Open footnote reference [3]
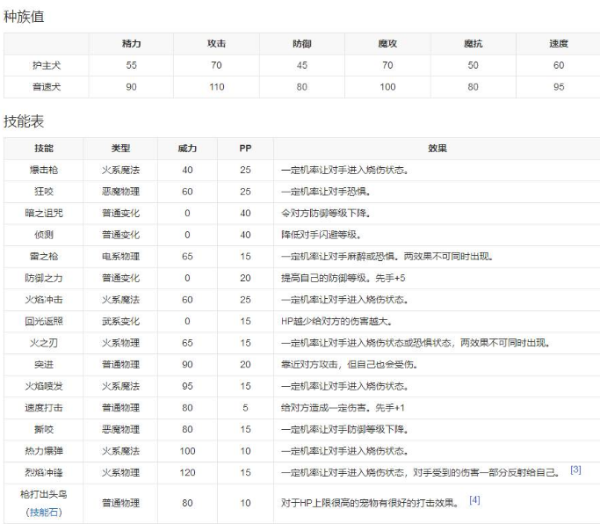 tap(575, 469)
